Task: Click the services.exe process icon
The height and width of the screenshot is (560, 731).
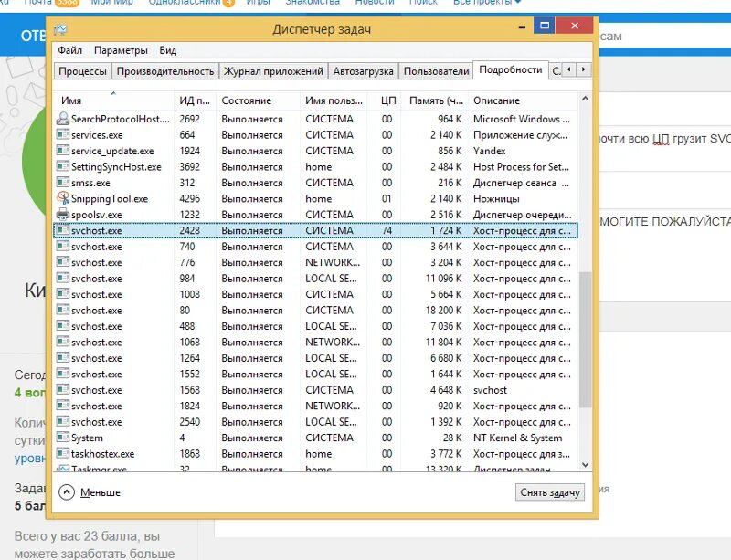Action: point(62,135)
